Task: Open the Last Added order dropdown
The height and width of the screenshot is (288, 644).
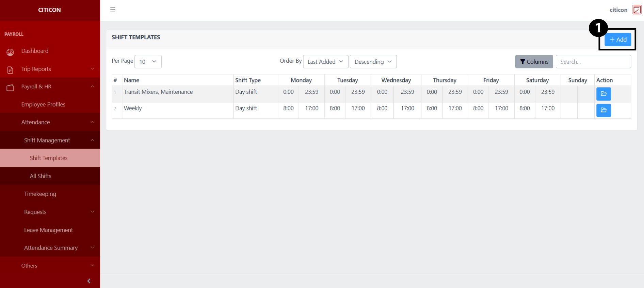Action: click(x=325, y=62)
